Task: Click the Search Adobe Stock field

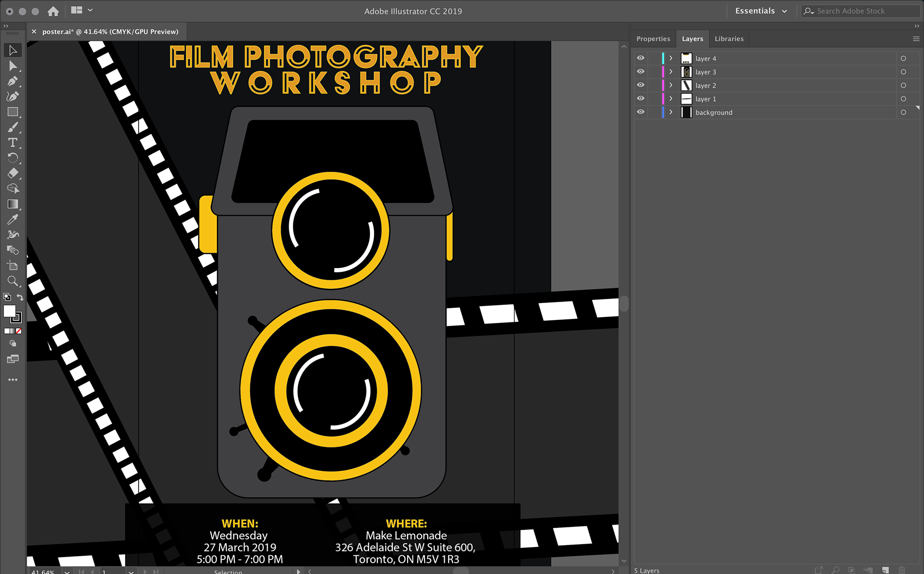Action: (x=860, y=11)
